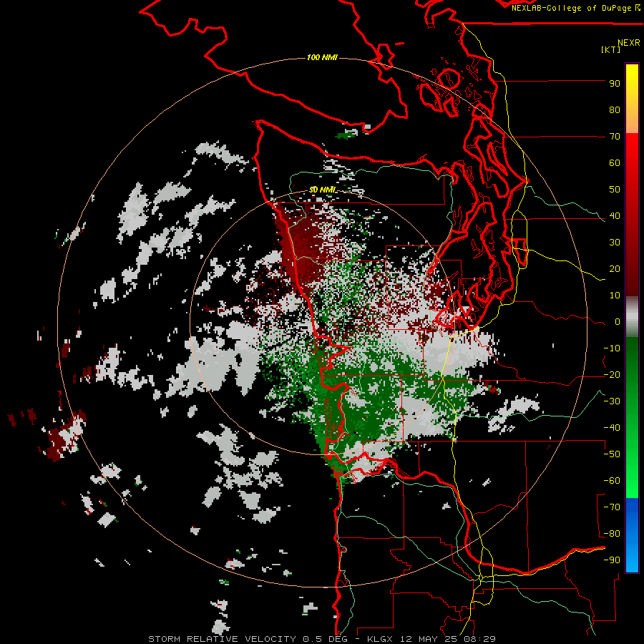Click the 40 value on velocity scale
Viewport: 644px width, 644px height.
coord(615,216)
